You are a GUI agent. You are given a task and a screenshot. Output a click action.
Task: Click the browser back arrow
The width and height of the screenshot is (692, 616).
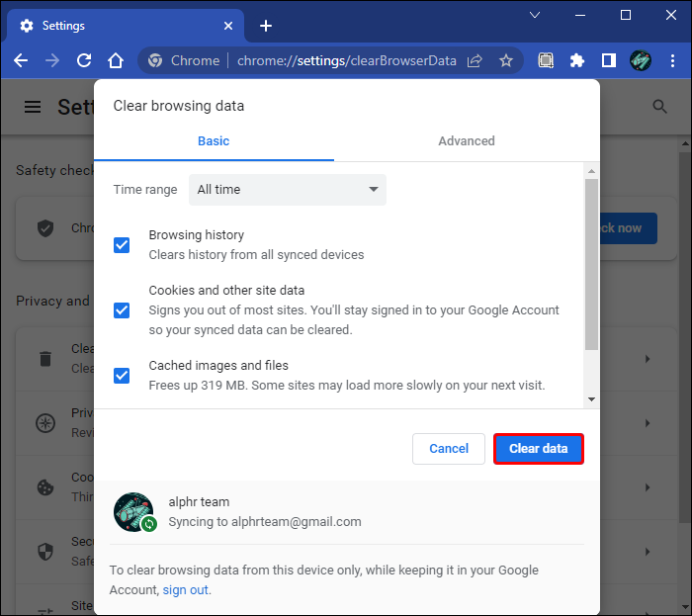click(21, 60)
